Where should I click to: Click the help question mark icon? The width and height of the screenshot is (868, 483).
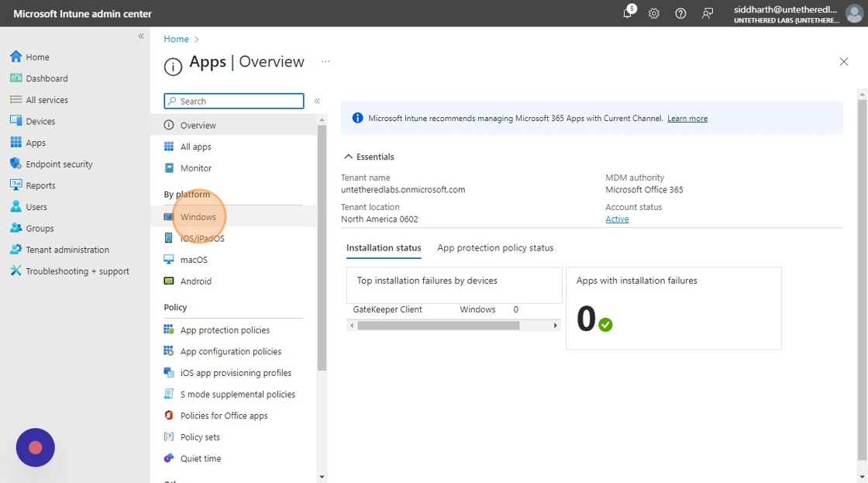[x=680, y=14]
